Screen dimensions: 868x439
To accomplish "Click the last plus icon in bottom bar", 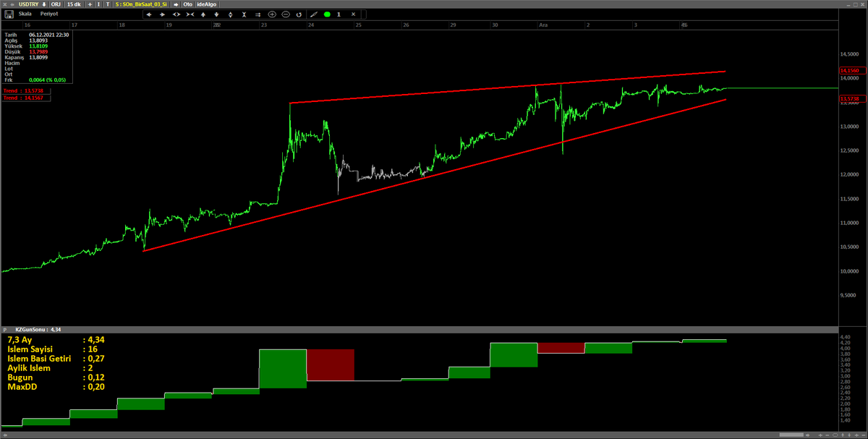I will tap(856, 435).
